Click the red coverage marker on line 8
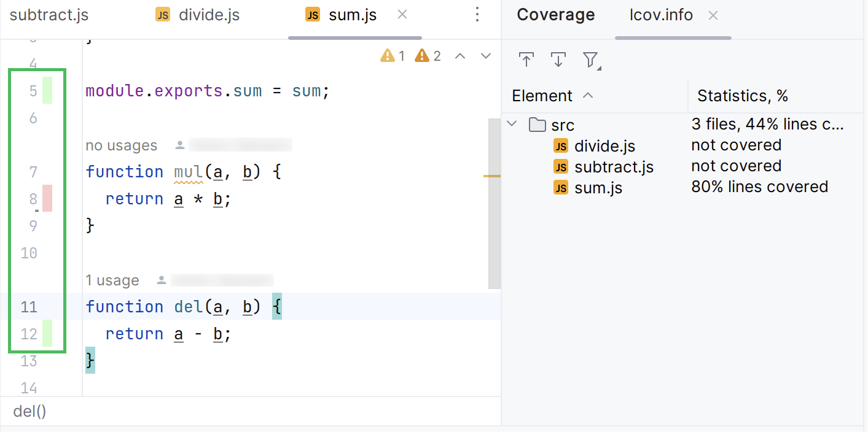 pos(47,199)
